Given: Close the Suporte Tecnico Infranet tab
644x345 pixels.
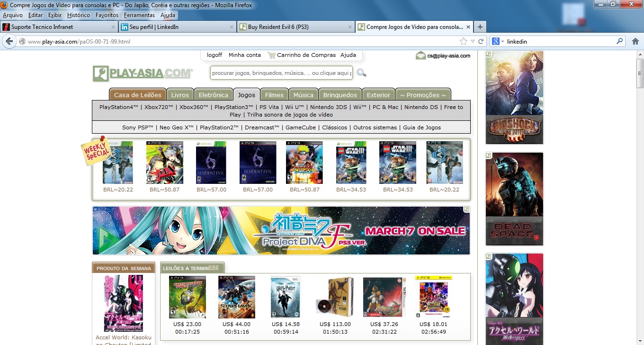Looking at the screenshot, I should [x=113, y=27].
